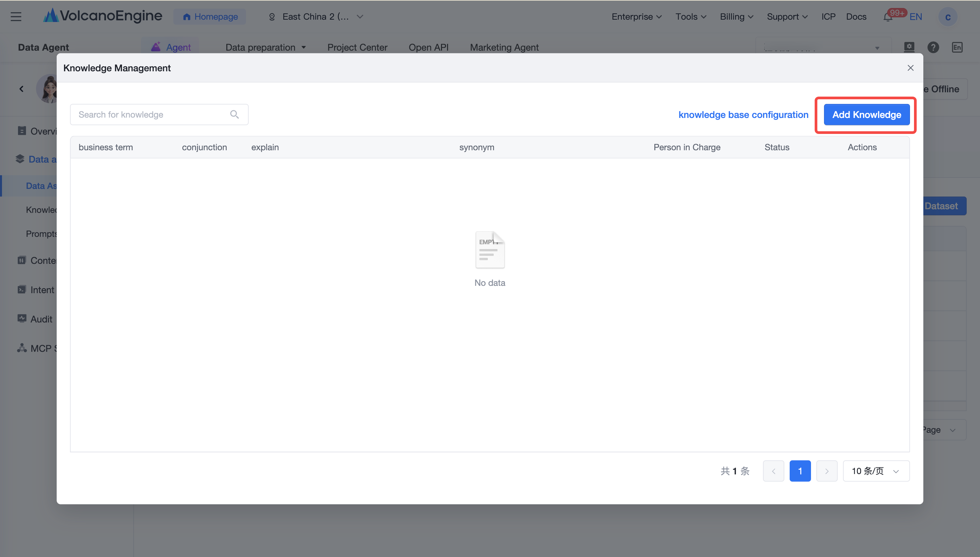Switch to the Agent tab
980x557 pixels.
click(171, 47)
